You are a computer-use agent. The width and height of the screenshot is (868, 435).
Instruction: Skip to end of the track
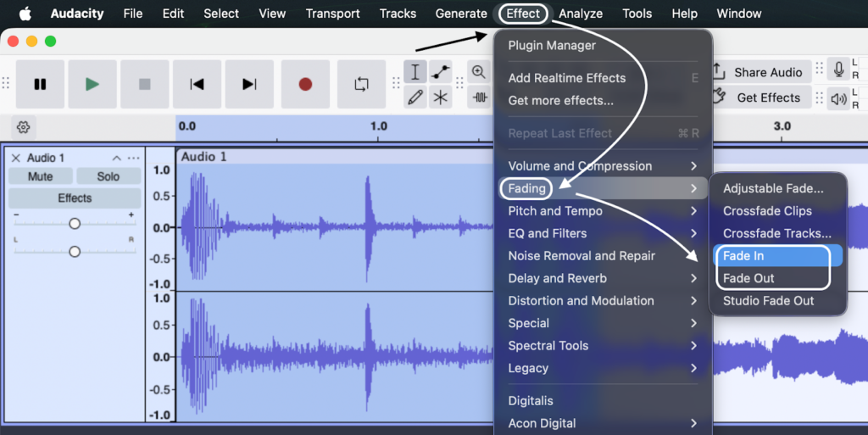click(249, 84)
